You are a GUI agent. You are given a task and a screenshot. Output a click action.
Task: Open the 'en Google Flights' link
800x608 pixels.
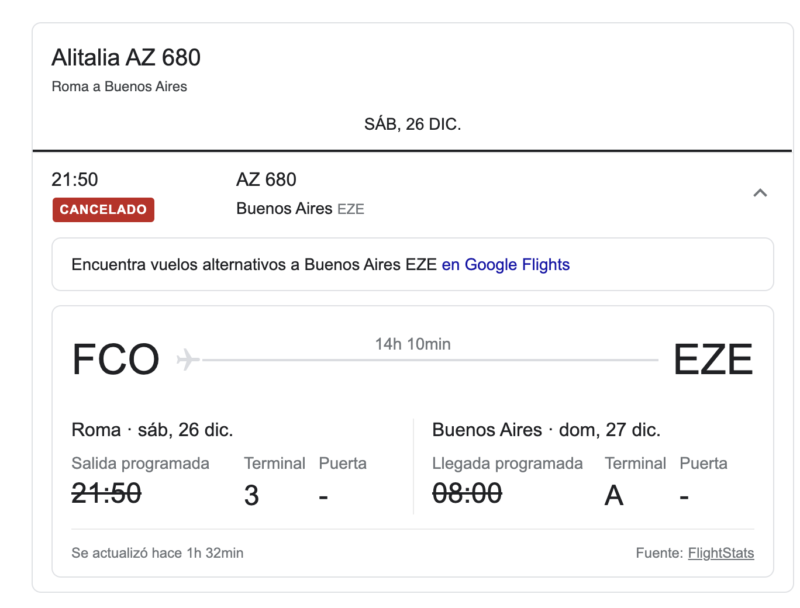click(x=506, y=265)
